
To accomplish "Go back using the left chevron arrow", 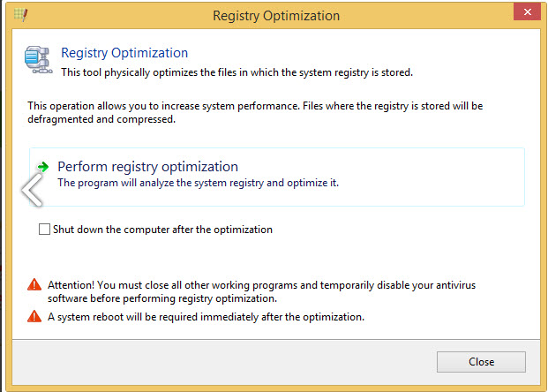I will point(32,189).
